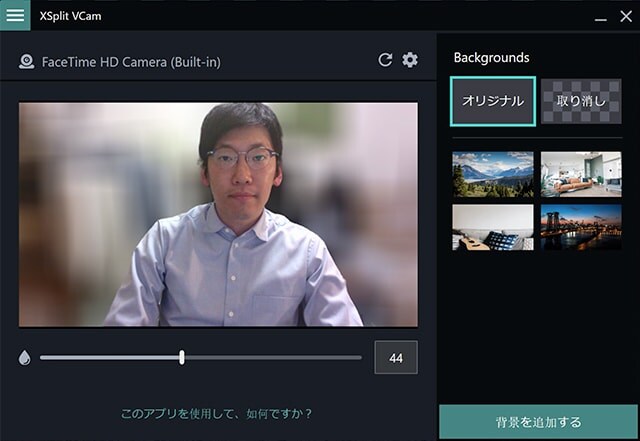Click the blur slider track's unfilled portion
Image resolution: width=640 pixels, height=441 pixels.
[x=273, y=358]
